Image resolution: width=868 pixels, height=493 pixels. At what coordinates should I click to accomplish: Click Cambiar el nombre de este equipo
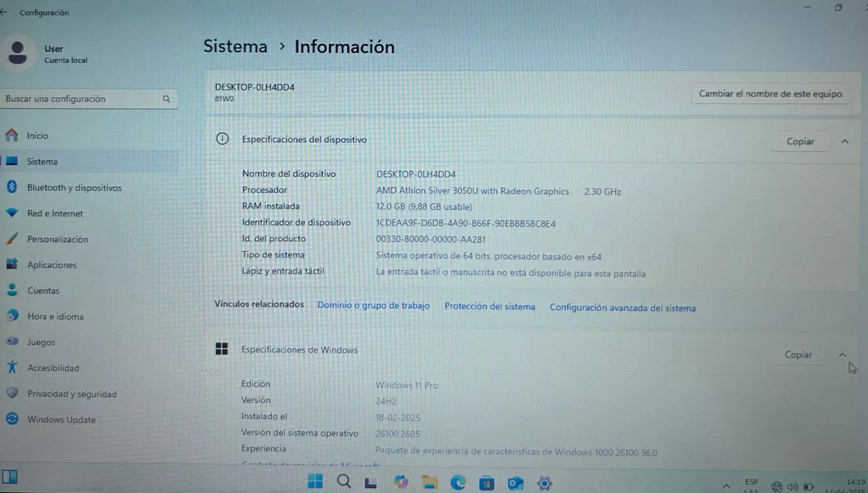[x=770, y=93]
